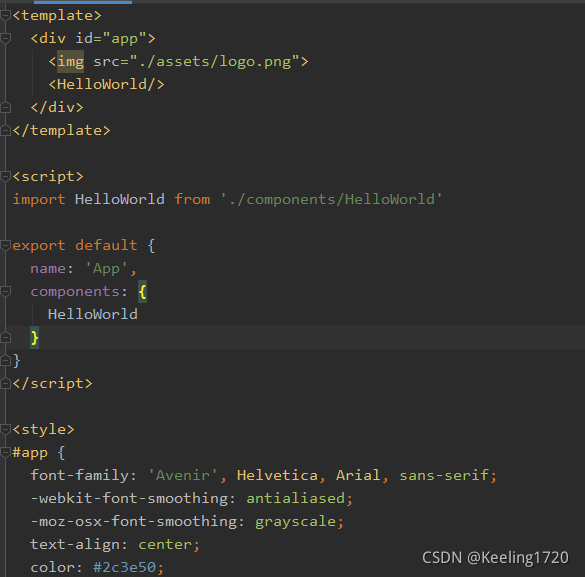This screenshot has width=585, height=577.
Task: Click the highlighted opening yellow brace
Action: click(x=142, y=292)
